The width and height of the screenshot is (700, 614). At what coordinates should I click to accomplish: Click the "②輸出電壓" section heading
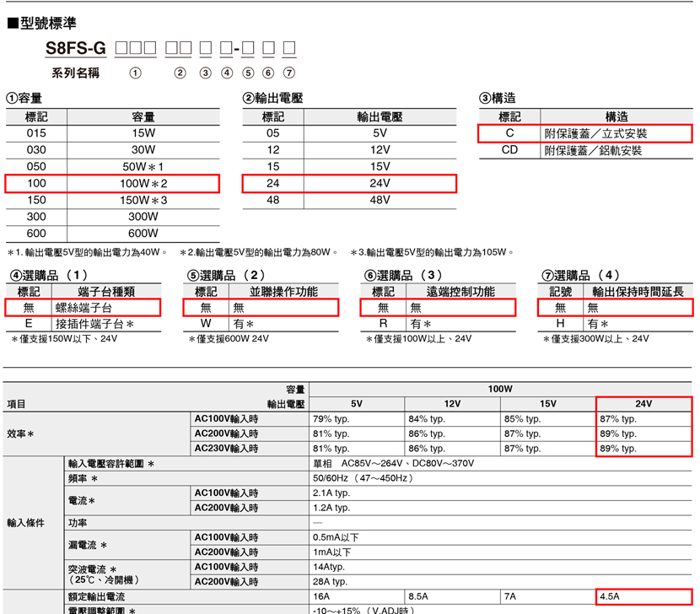[x=272, y=98]
